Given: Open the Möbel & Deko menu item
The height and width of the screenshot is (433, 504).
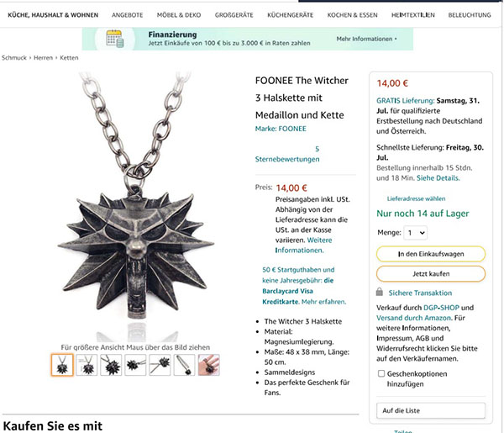Looking at the screenshot, I should [179, 15].
